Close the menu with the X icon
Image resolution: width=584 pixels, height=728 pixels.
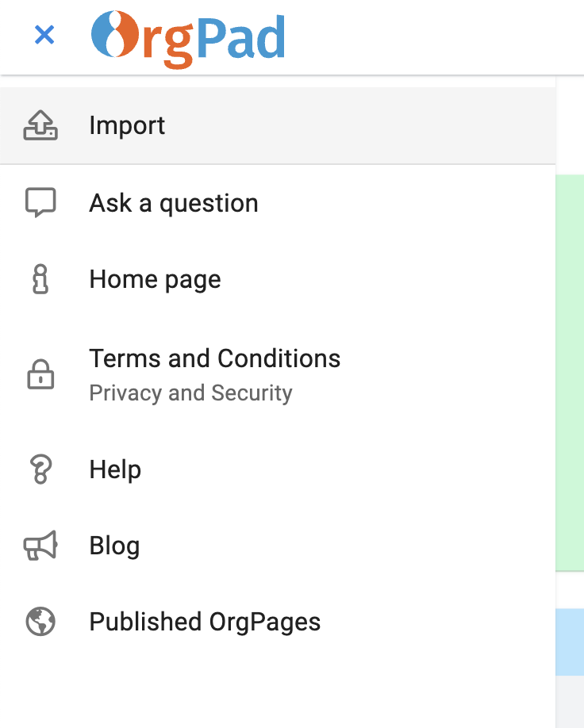(44, 35)
